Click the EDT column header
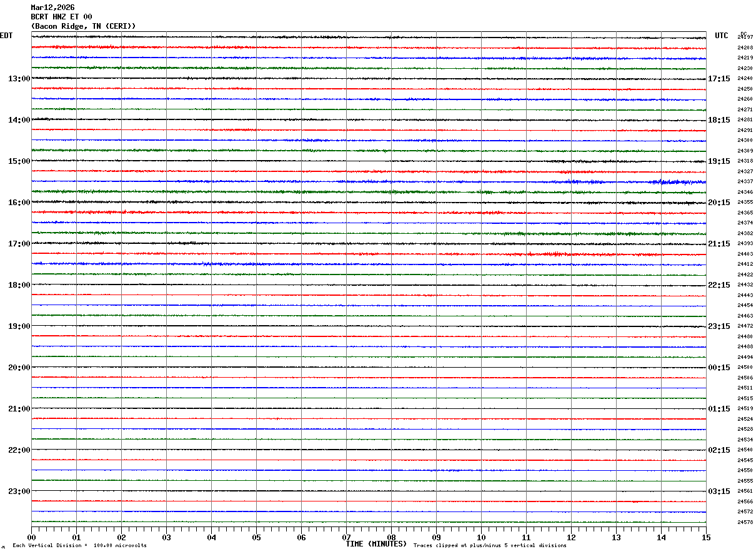This screenshot has width=756, height=554. (x=6, y=36)
